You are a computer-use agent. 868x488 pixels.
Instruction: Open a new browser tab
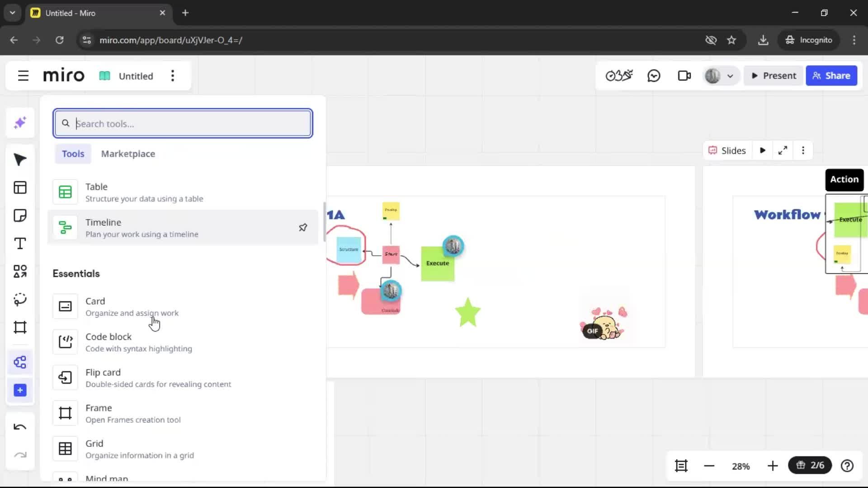(185, 13)
